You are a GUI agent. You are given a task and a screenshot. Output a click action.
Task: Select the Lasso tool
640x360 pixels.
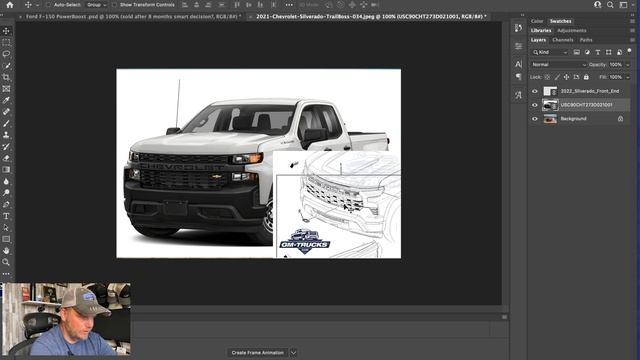pyautogui.click(x=6, y=54)
